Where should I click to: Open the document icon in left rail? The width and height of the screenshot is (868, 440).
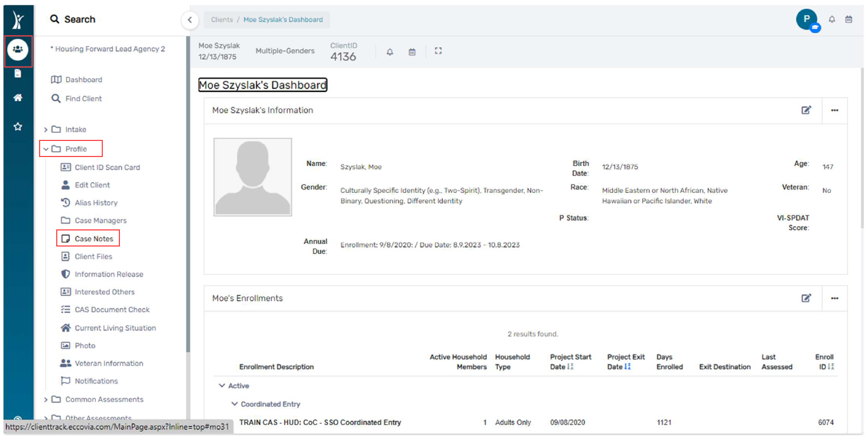18,73
